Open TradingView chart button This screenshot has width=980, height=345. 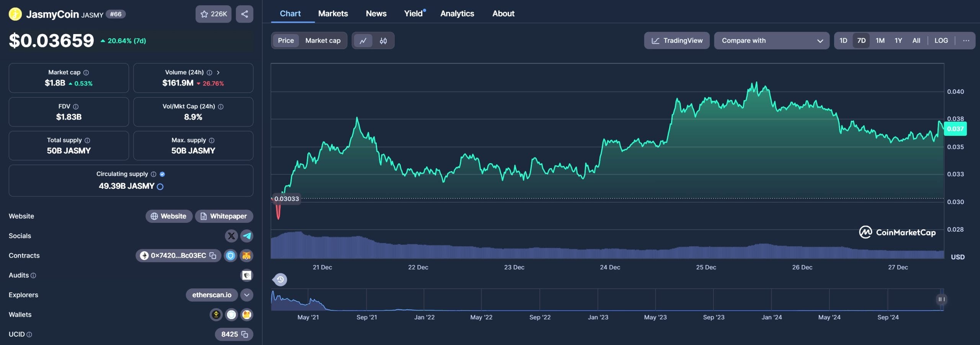(x=677, y=41)
